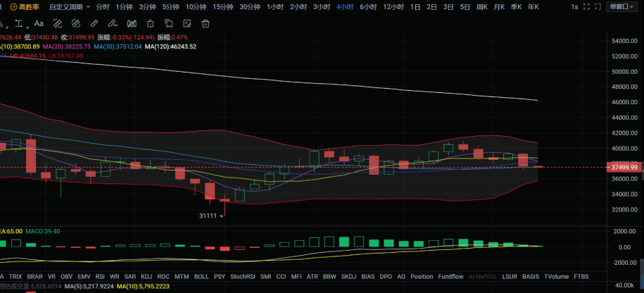
Task: Select the solid ruler tool
Action: 94,23
